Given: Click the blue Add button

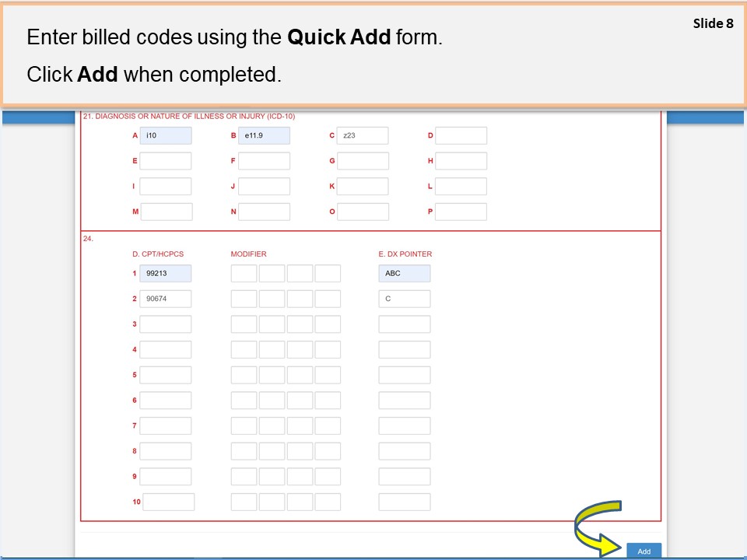Looking at the screenshot, I should pos(644,551).
